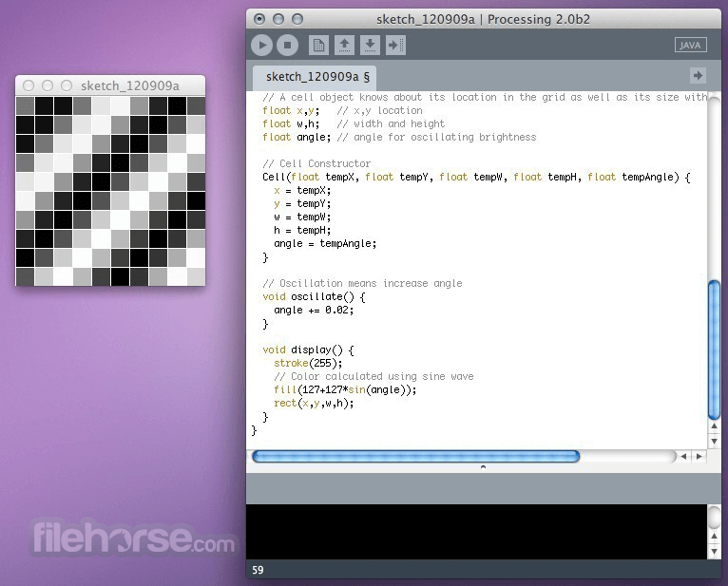Click the horizontal scrollbar left arrow
728x586 pixels.
coord(683,457)
